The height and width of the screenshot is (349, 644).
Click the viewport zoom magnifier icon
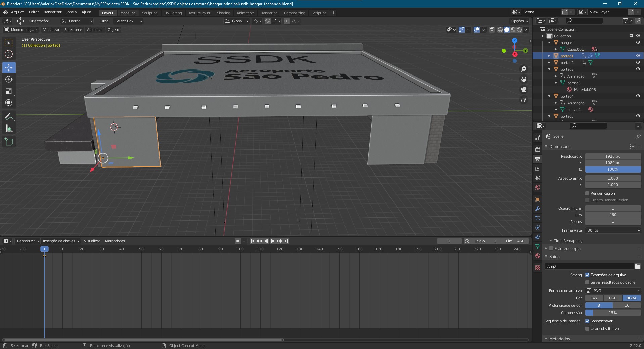tap(523, 69)
